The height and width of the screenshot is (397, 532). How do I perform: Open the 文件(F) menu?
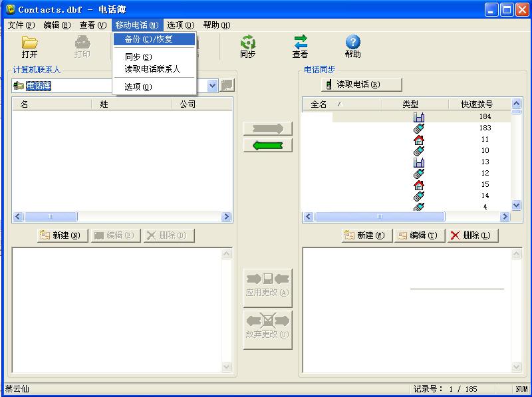[x=21, y=25]
